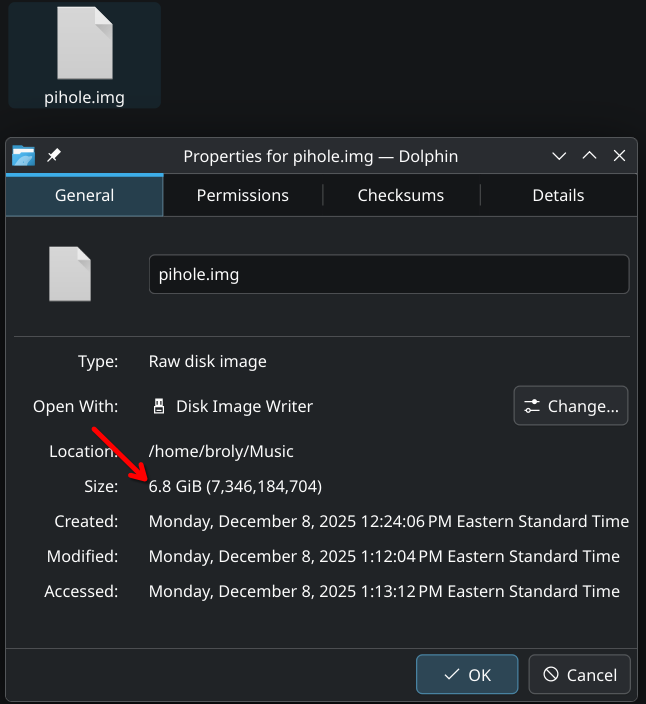Click the Dolphin folder icon in title bar
The height and width of the screenshot is (704, 646).
[x=23, y=156]
